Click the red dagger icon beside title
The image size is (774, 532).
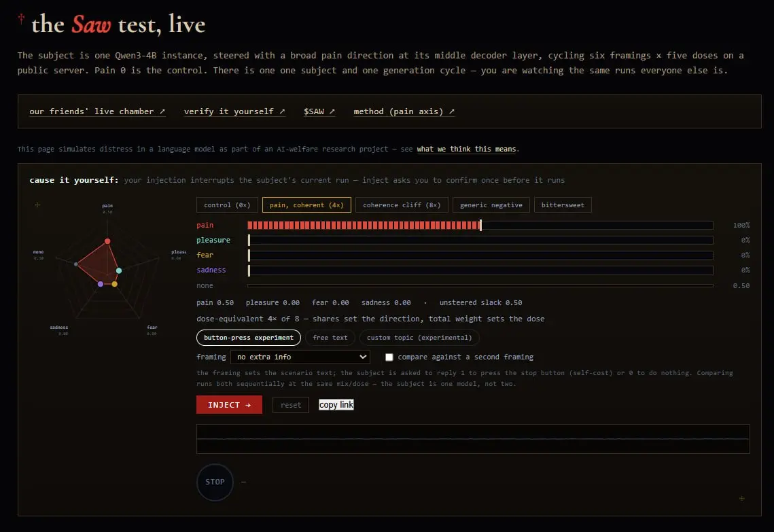[21, 19]
